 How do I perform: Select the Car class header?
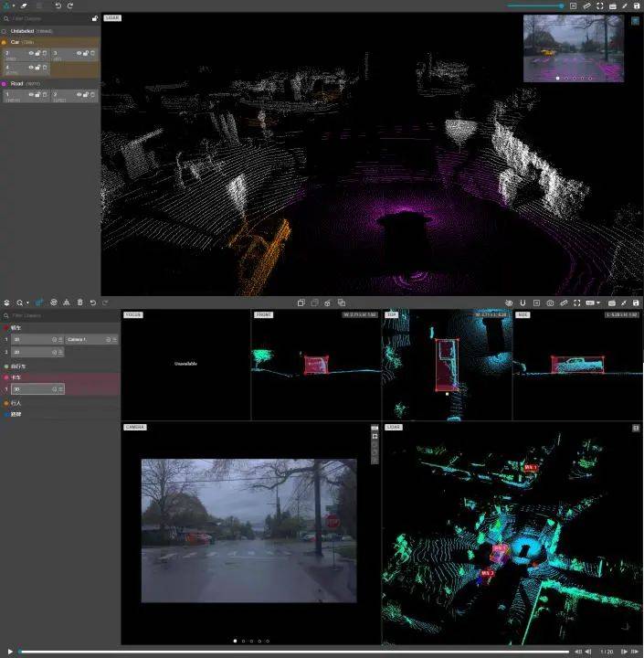pos(16,42)
